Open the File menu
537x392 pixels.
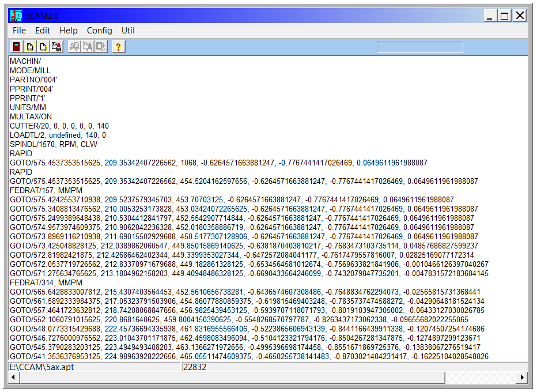[19, 31]
